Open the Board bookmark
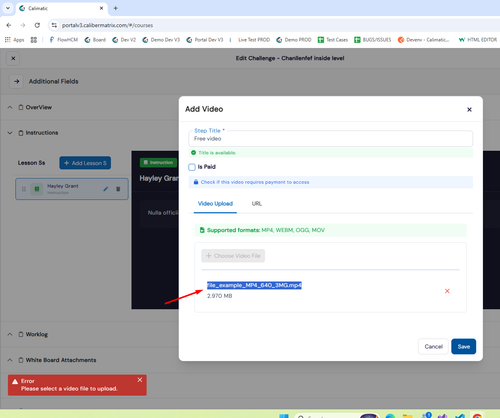The width and height of the screenshot is (500, 418). coord(95,40)
